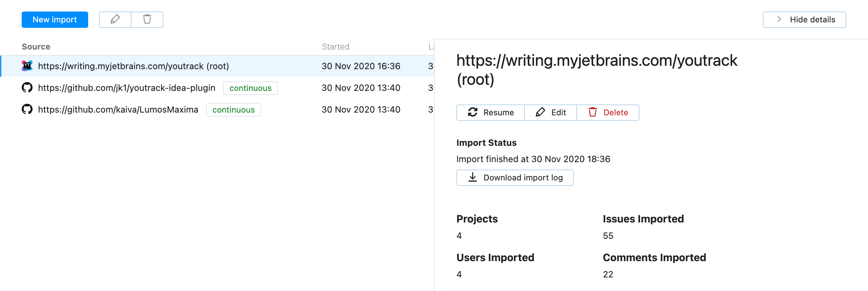Click the Users Imported heading
Screen dimensions: 868x291
tap(495, 257)
